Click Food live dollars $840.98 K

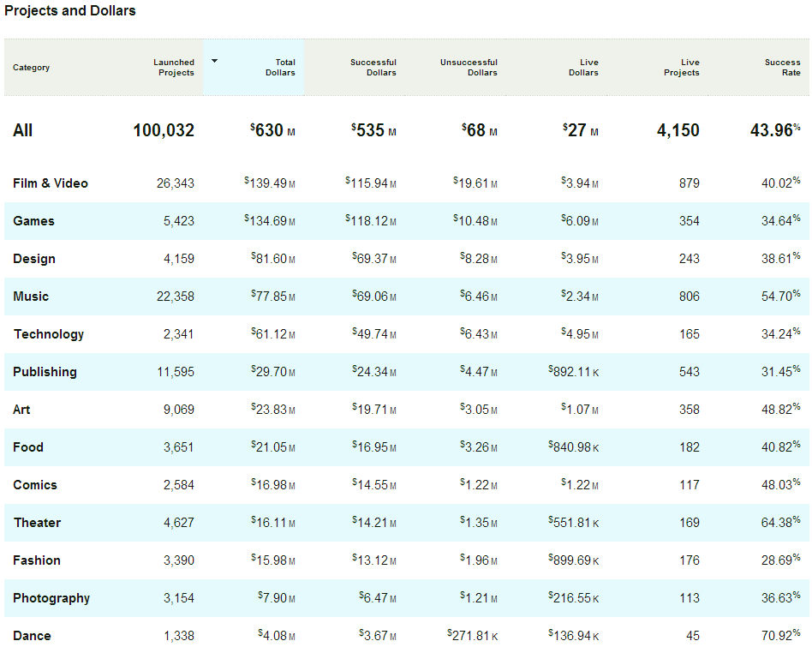coord(573,447)
